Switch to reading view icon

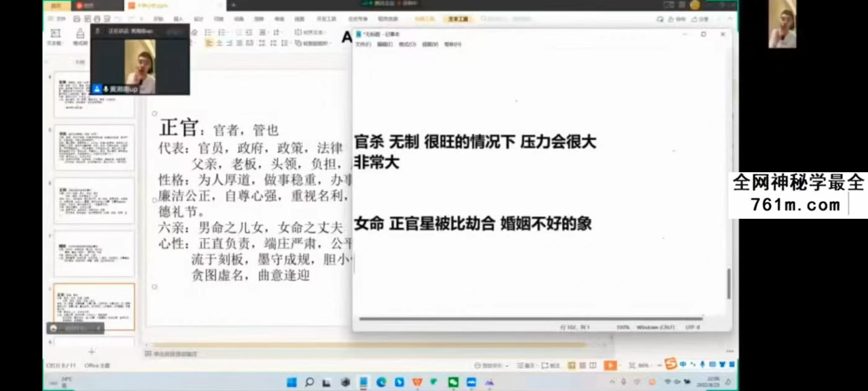coord(593,365)
